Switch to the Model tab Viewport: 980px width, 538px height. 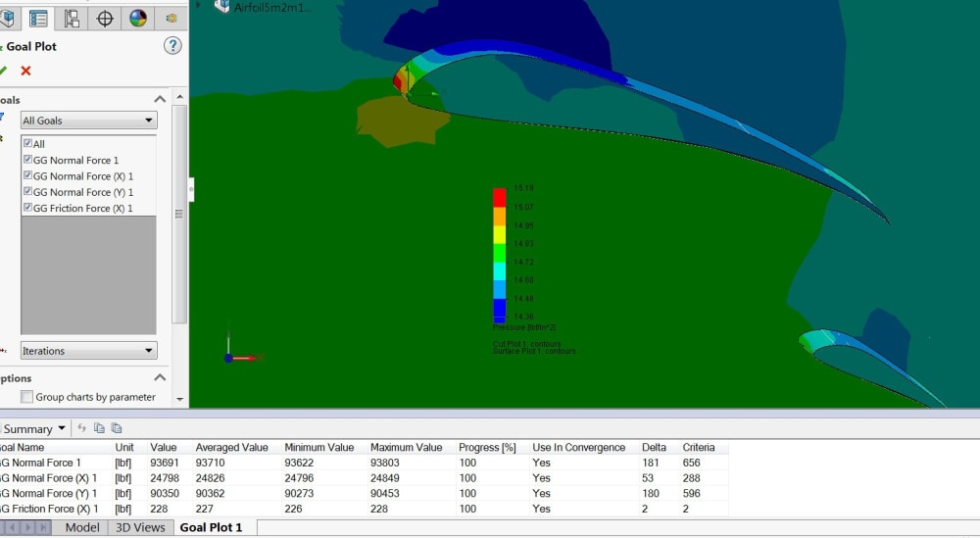coord(82,527)
